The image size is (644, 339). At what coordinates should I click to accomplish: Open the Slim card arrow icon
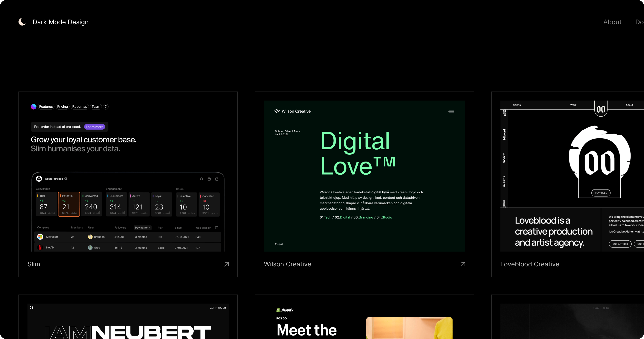[x=226, y=264]
